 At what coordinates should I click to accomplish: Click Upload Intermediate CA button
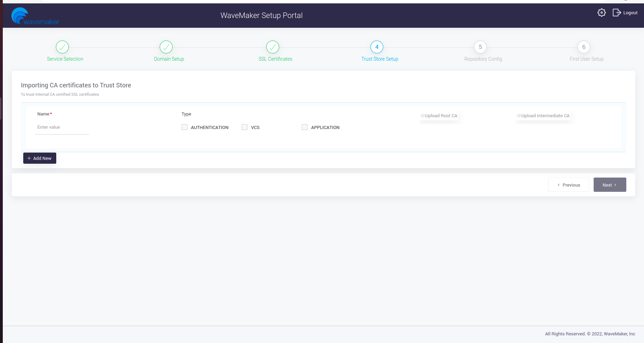point(543,116)
